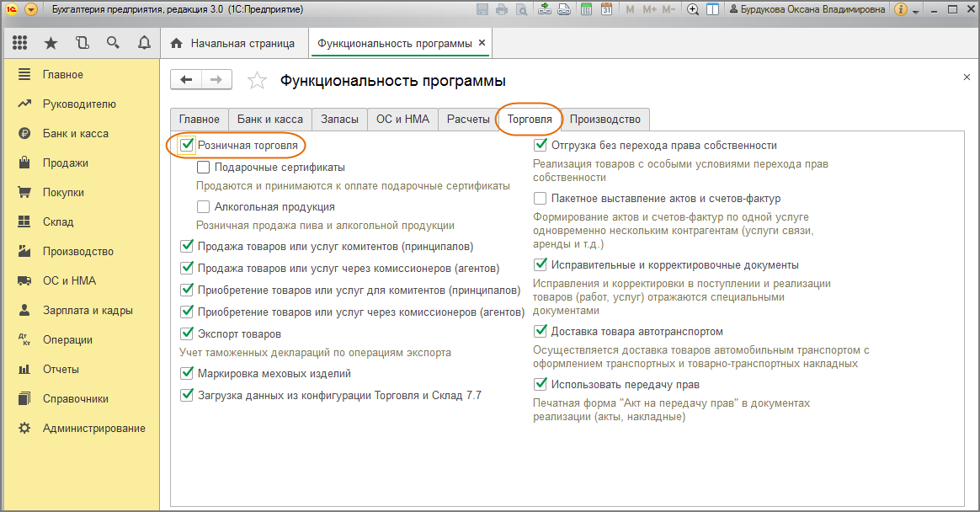This screenshot has width=980, height=512.
Task: Click the Save diskette icon
Action: (x=482, y=9)
